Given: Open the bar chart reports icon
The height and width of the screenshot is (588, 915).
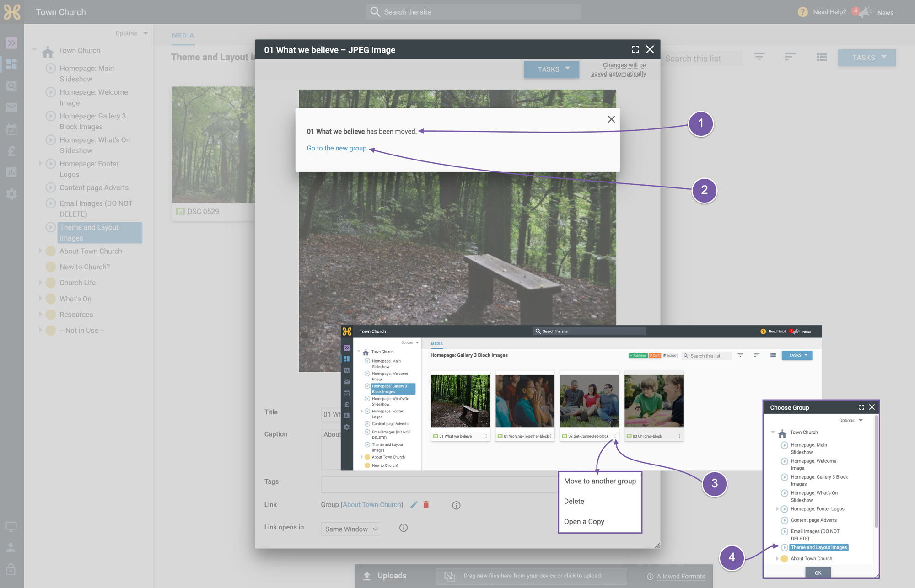Looking at the screenshot, I should [x=11, y=172].
